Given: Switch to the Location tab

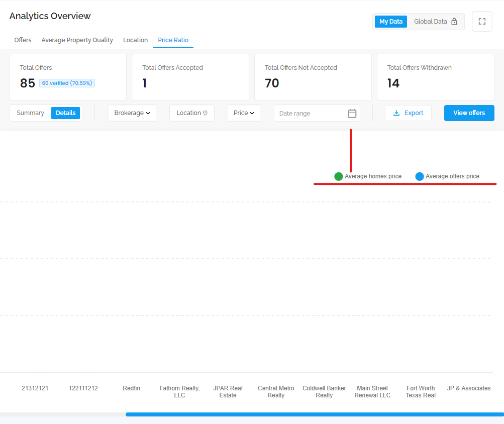Looking at the screenshot, I should 135,40.
